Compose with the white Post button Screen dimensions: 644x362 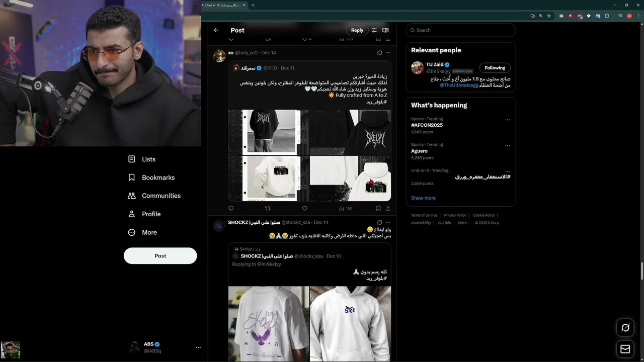(x=160, y=255)
